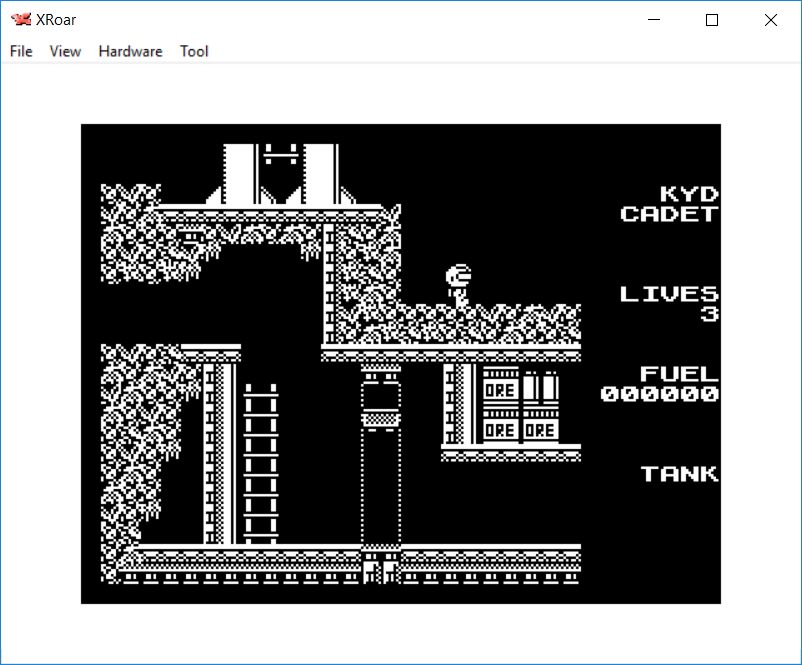Click the LIVES counter showing 3
Viewport: 802px width, 665px height.
tap(669, 303)
